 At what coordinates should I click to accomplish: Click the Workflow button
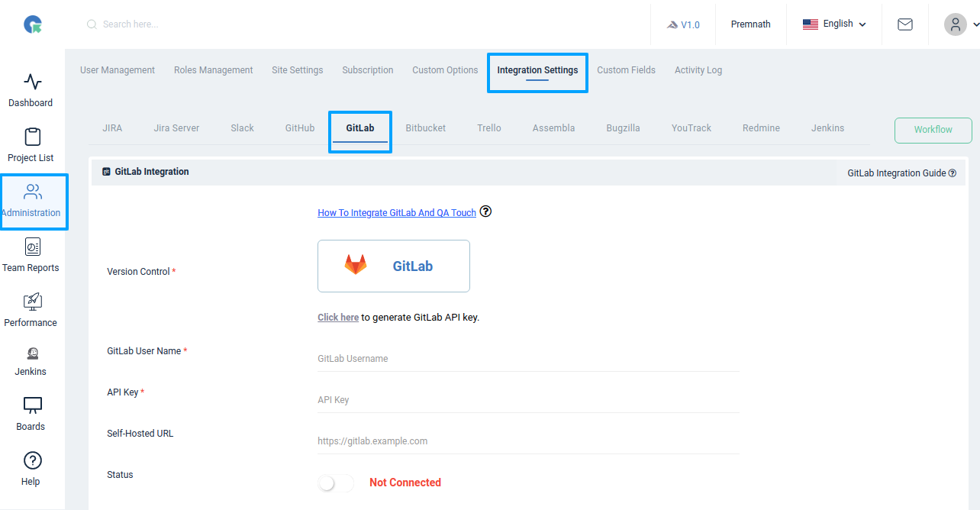pyautogui.click(x=933, y=130)
